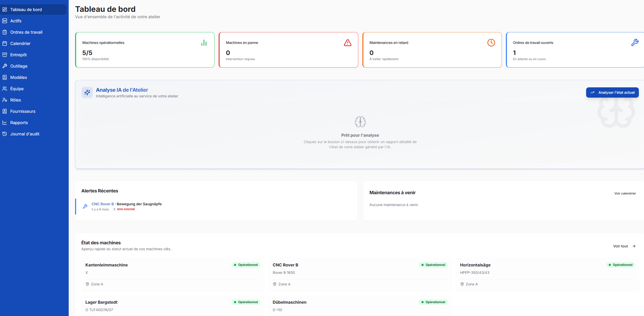The width and height of the screenshot is (644, 316).
Task: Click the Modèles document icon
Action: (5, 77)
